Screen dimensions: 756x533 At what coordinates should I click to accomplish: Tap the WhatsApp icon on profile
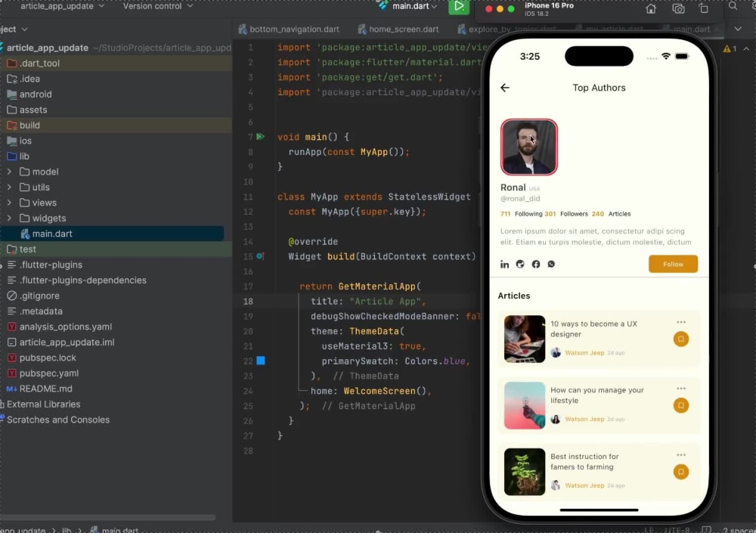(x=551, y=265)
